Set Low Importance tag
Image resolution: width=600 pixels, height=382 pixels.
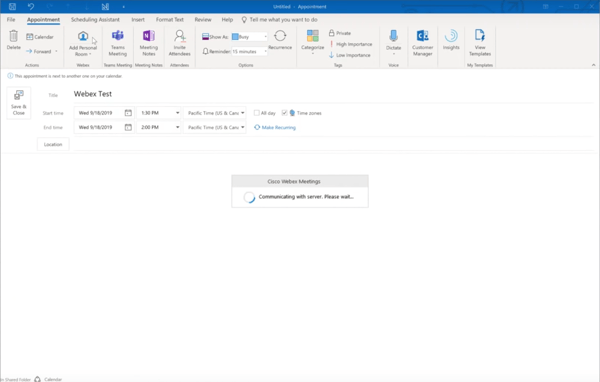(350, 55)
